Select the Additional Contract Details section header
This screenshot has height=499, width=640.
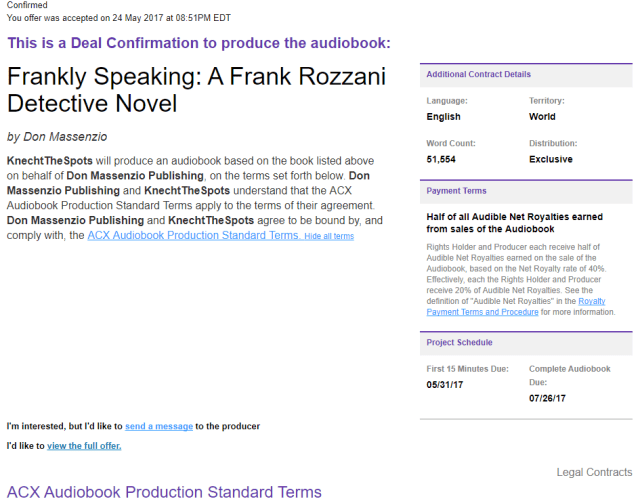tap(478, 75)
